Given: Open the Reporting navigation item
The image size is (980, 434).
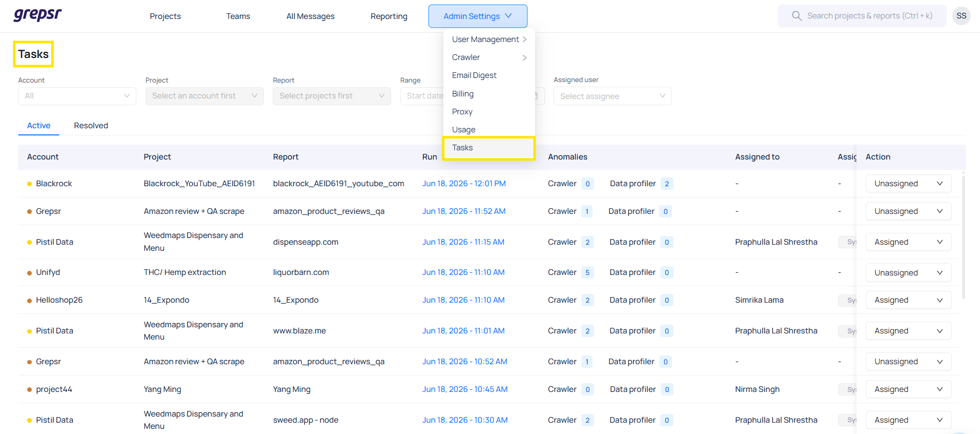Looking at the screenshot, I should (389, 16).
